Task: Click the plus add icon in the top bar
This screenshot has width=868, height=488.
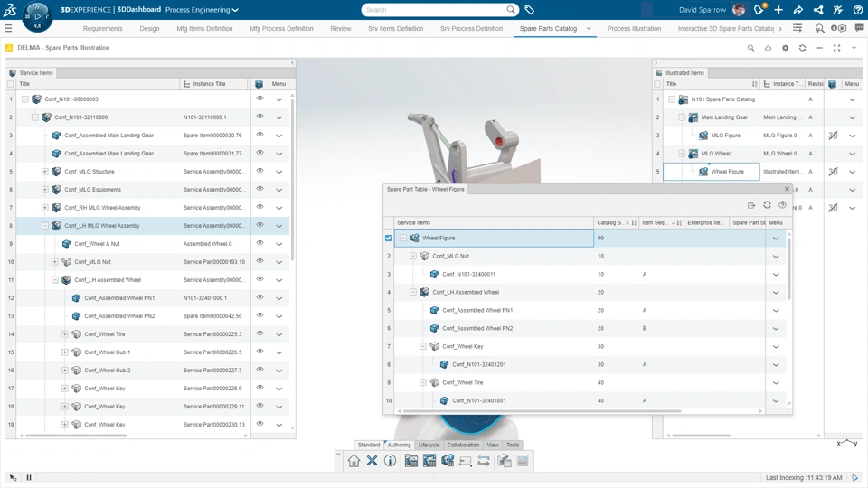Action: point(778,10)
